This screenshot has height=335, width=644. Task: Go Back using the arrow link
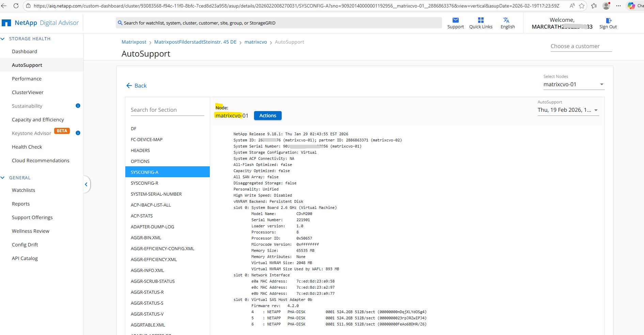pyautogui.click(x=136, y=86)
